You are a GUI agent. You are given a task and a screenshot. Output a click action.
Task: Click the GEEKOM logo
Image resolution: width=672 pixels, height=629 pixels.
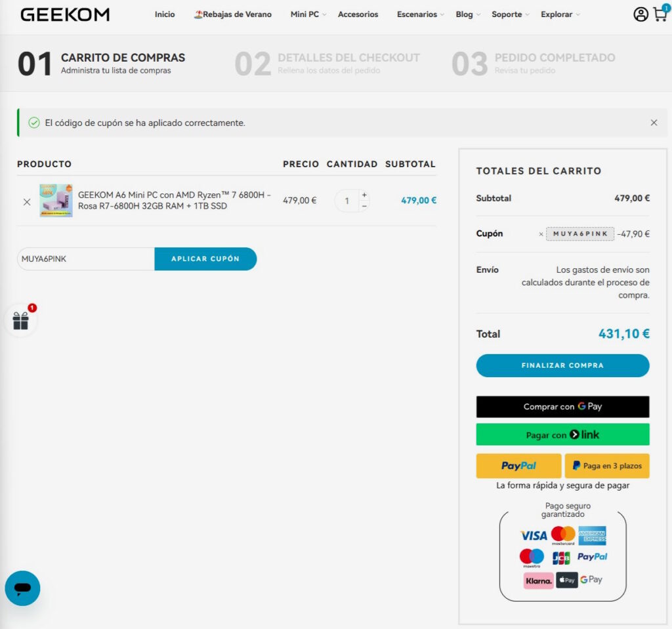(65, 14)
